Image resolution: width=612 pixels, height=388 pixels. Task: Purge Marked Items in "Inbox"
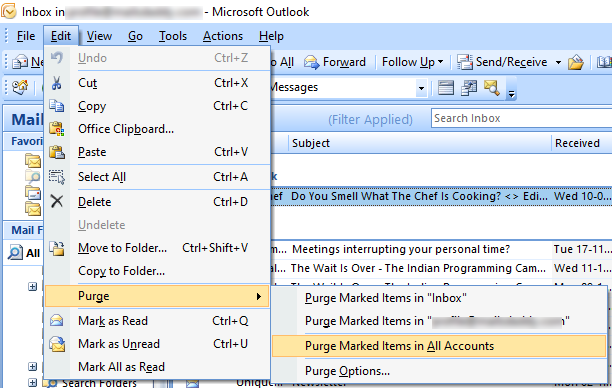439,298
